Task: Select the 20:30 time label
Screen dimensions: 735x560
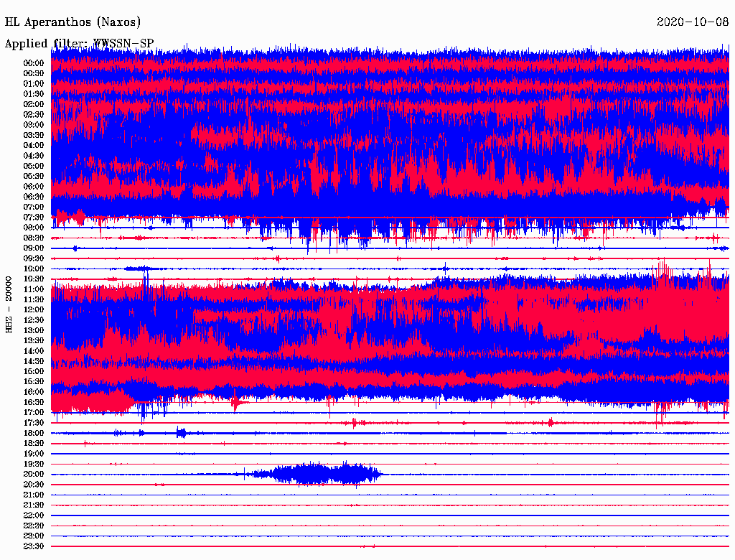Action: (34, 485)
